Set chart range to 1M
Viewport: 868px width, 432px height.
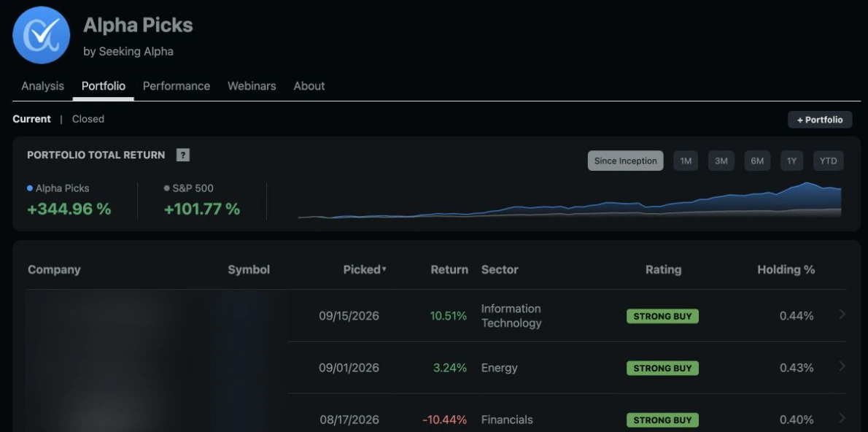click(686, 161)
